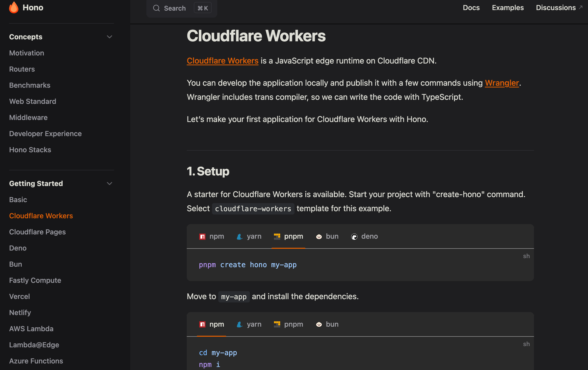Open the Cloudflare Pages sidebar entry
The height and width of the screenshot is (370, 588).
tap(37, 232)
